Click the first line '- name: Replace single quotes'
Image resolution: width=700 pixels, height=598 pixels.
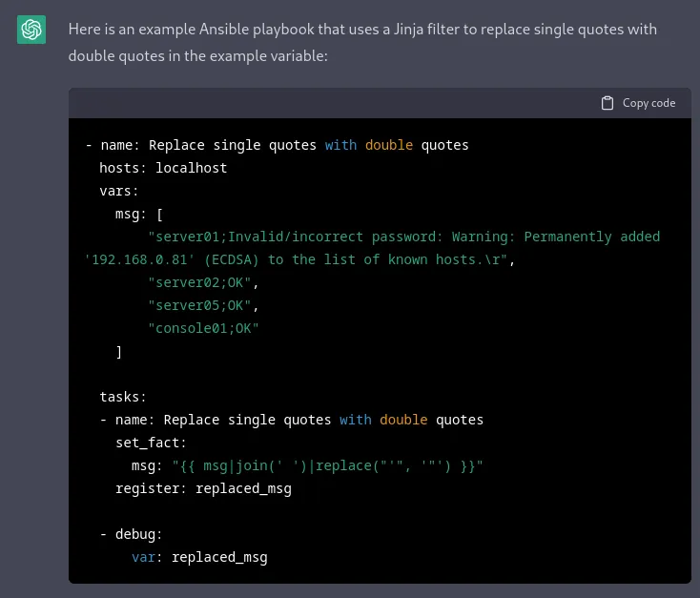pos(277,145)
